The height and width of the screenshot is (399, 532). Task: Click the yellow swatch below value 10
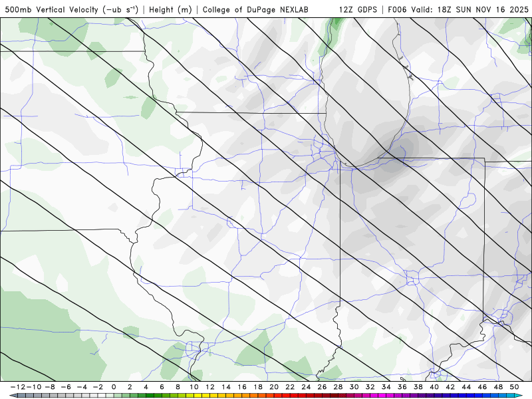[x=198, y=396]
